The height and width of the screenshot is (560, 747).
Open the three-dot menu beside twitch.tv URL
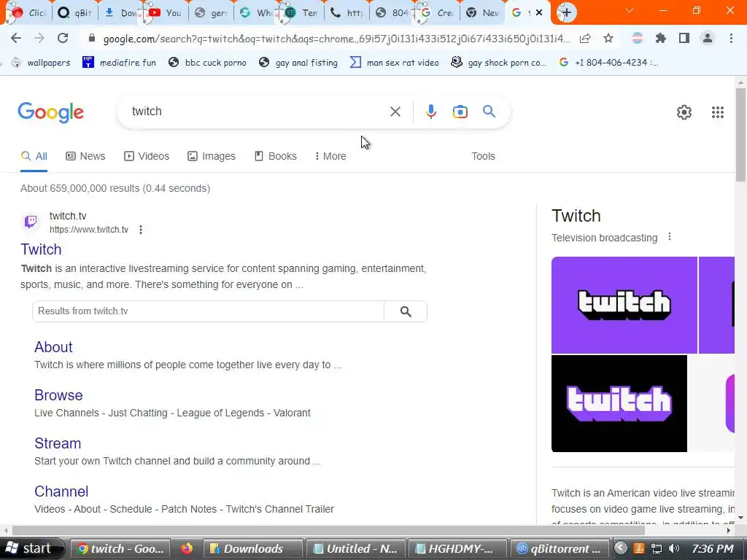(x=141, y=230)
